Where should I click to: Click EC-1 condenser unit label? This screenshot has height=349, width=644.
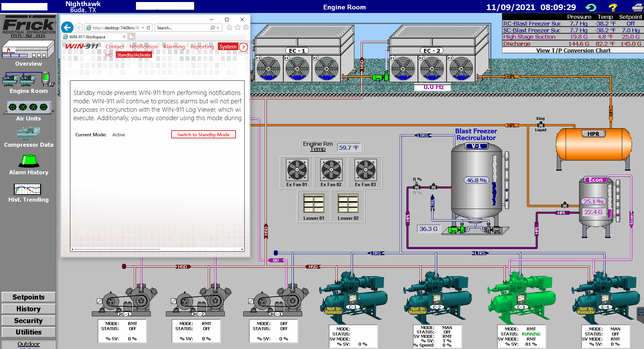[x=297, y=51]
